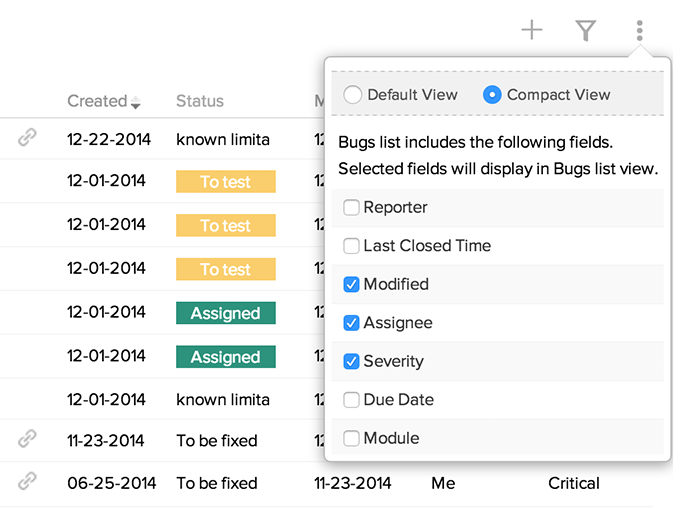Click link icon on 12-22-2014 row
This screenshot has width=680, height=508.
coord(28,139)
